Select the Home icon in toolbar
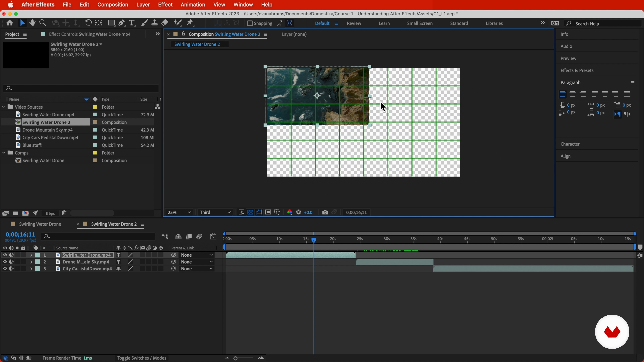Image resolution: width=644 pixels, height=362 pixels. pyautogui.click(x=10, y=23)
